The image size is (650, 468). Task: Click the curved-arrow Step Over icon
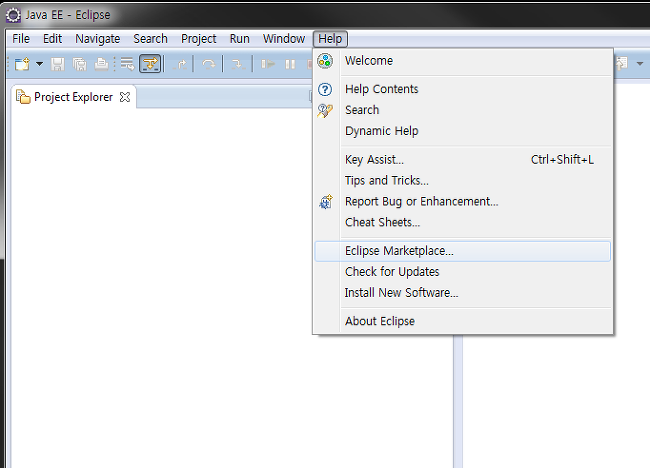[209, 64]
